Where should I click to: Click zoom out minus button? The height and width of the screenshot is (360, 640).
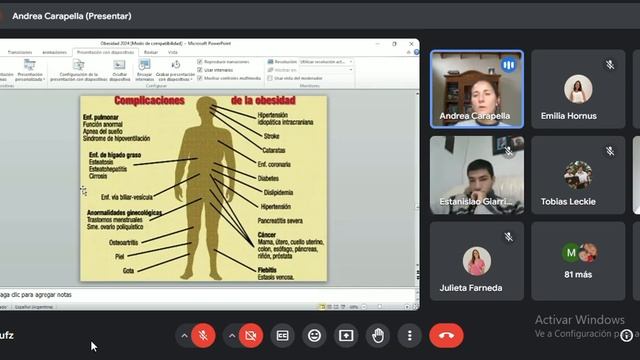coord(364,307)
